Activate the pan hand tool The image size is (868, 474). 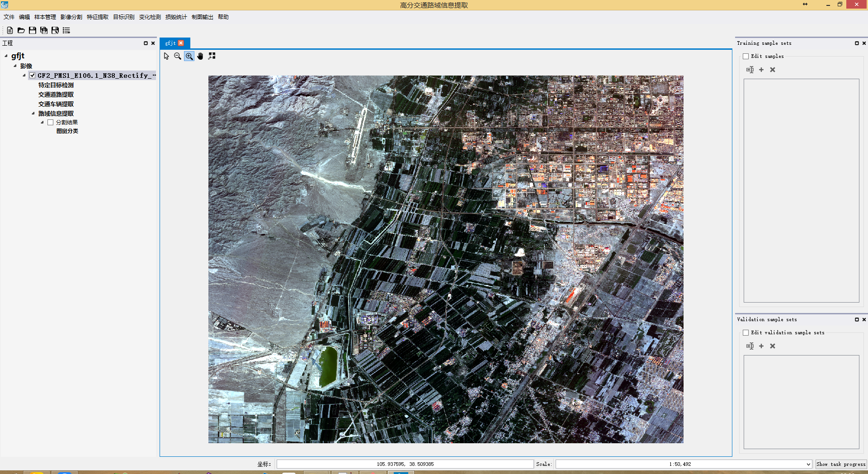pyautogui.click(x=200, y=56)
